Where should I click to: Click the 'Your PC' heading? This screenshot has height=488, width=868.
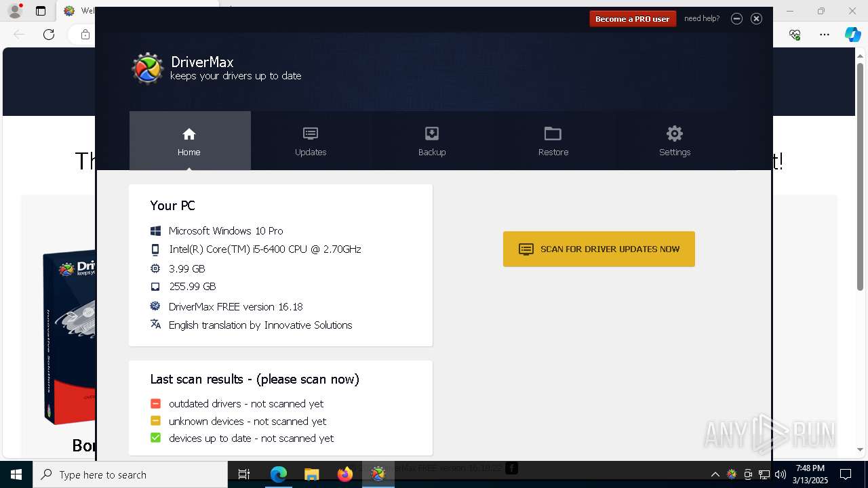pos(172,206)
